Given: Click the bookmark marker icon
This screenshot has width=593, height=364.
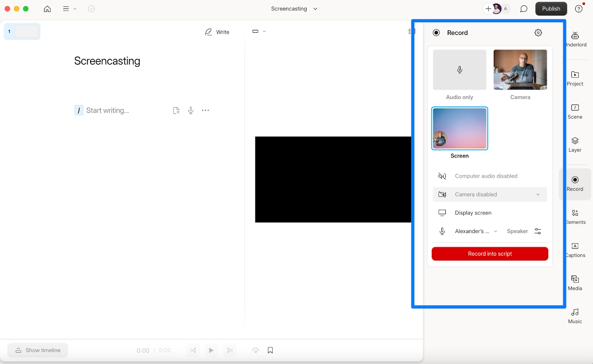Looking at the screenshot, I should pyautogui.click(x=270, y=350).
